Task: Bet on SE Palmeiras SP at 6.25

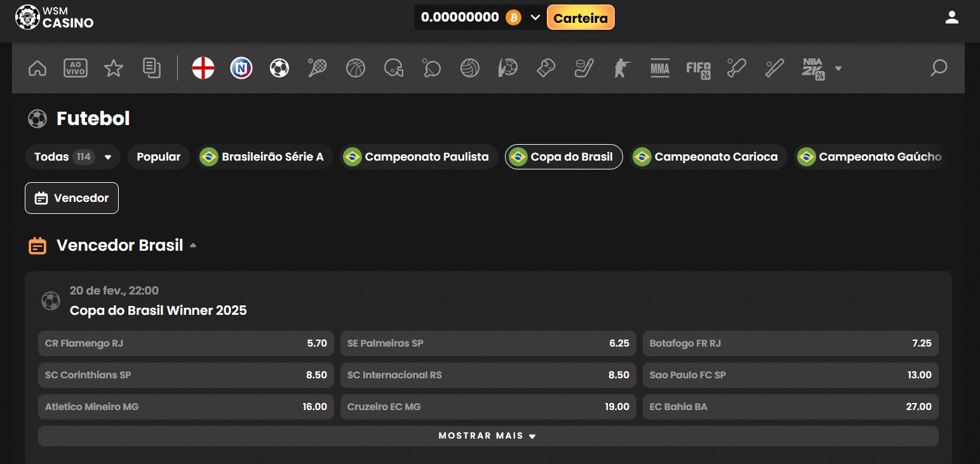Action: pyautogui.click(x=488, y=343)
